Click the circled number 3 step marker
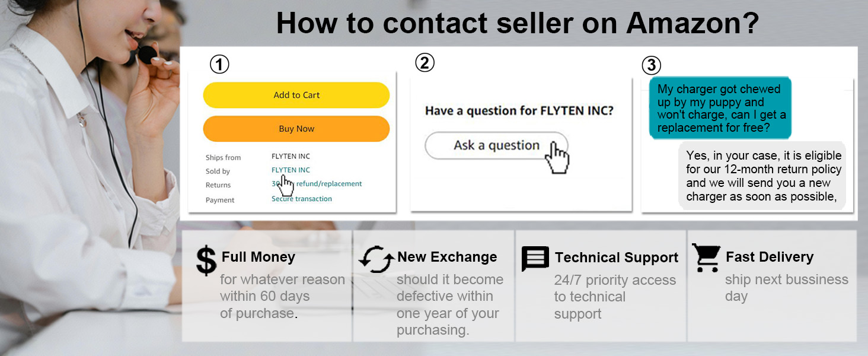The height and width of the screenshot is (356, 868). (651, 65)
